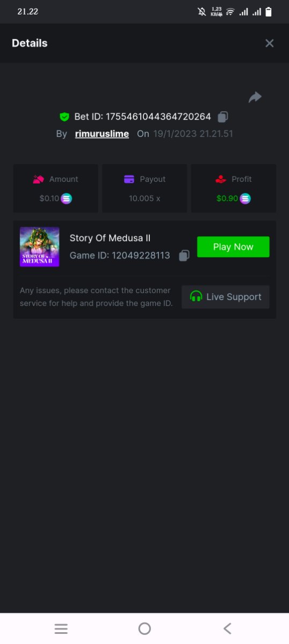Tap the purple Payout card icon
This screenshot has height=644, width=289.
tap(129, 179)
